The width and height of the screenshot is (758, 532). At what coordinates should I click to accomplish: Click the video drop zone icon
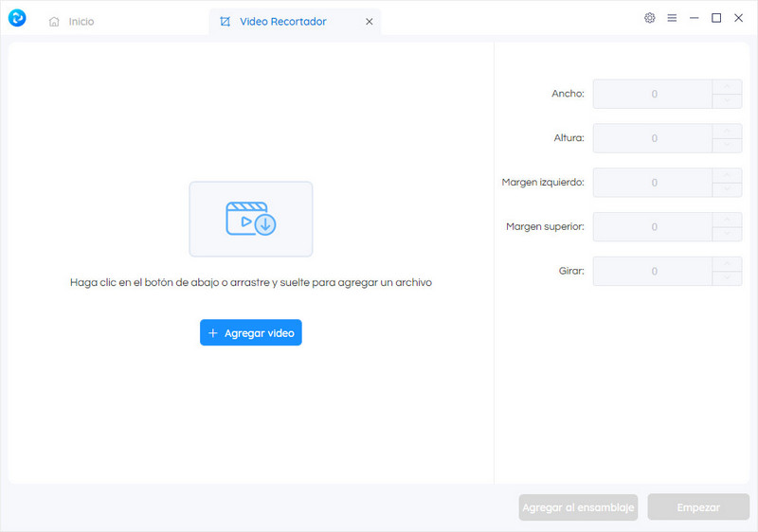tap(250, 219)
